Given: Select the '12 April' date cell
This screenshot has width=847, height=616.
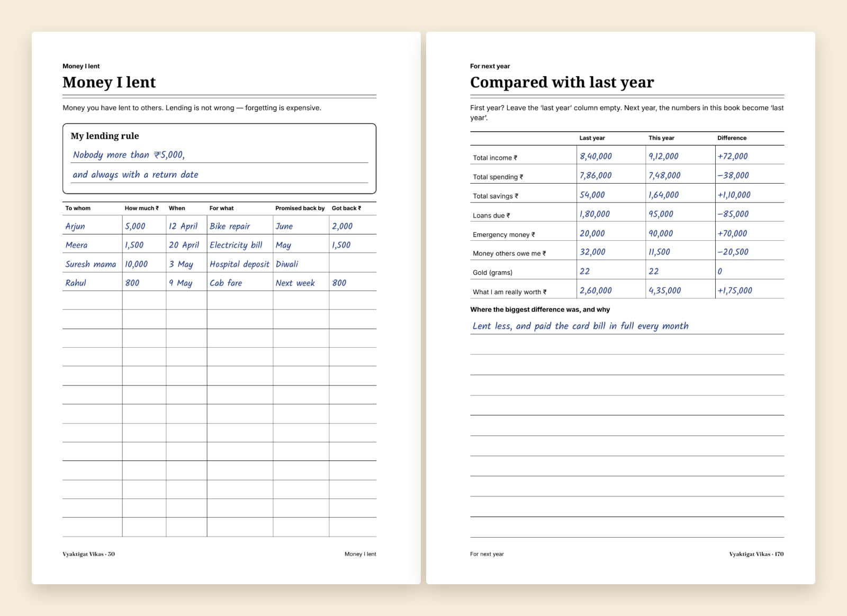Looking at the screenshot, I should click(183, 226).
